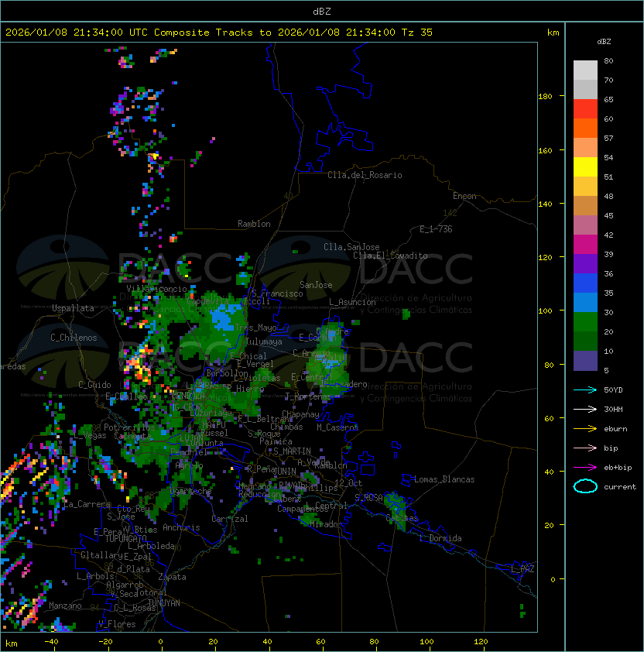The image size is (644, 652).
Task: Click the light orange 54–57 dBZ swatch
Action: pyautogui.click(x=585, y=148)
